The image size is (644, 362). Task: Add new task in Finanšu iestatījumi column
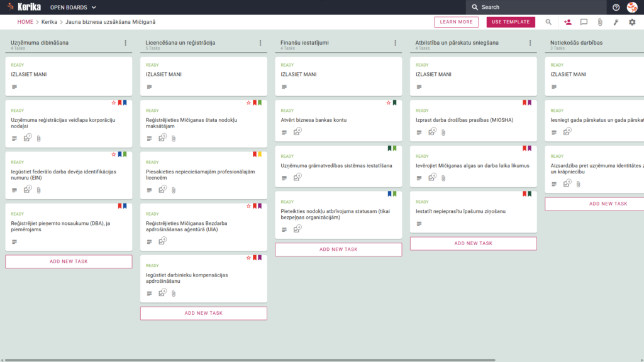pyautogui.click(x=338, y=250)
